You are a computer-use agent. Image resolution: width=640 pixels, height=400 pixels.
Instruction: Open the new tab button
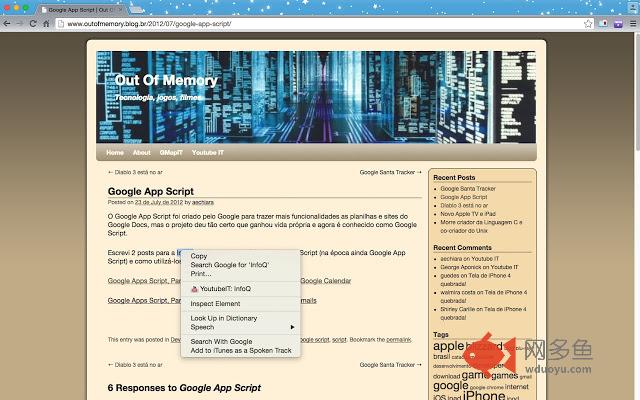(x=136, y=9)
